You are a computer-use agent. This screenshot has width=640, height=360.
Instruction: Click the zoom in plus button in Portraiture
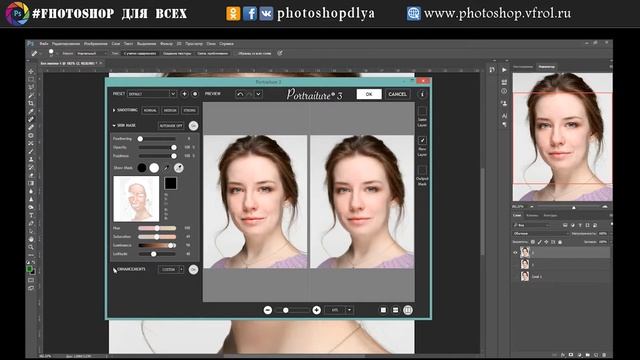click(316, 310)
